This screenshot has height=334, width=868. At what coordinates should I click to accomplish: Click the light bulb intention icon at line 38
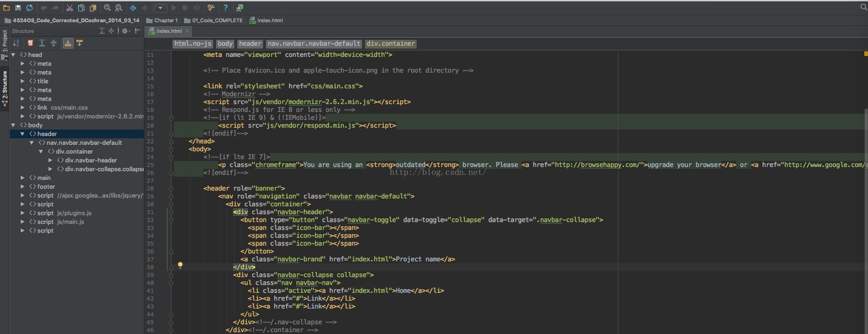180,266
